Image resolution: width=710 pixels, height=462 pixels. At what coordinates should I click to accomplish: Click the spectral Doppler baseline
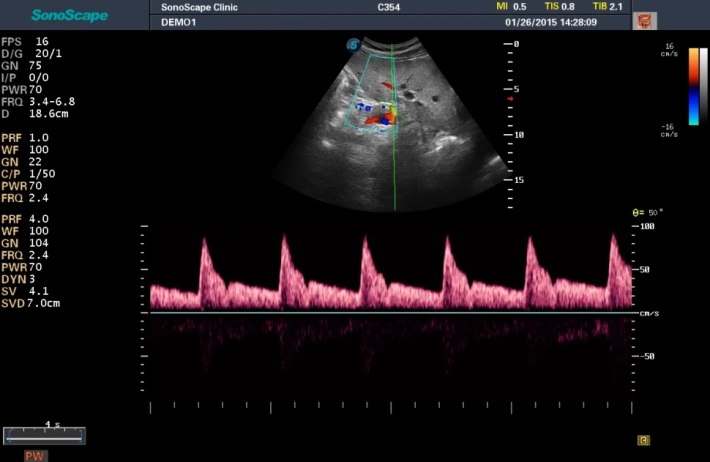pos(390,313)
